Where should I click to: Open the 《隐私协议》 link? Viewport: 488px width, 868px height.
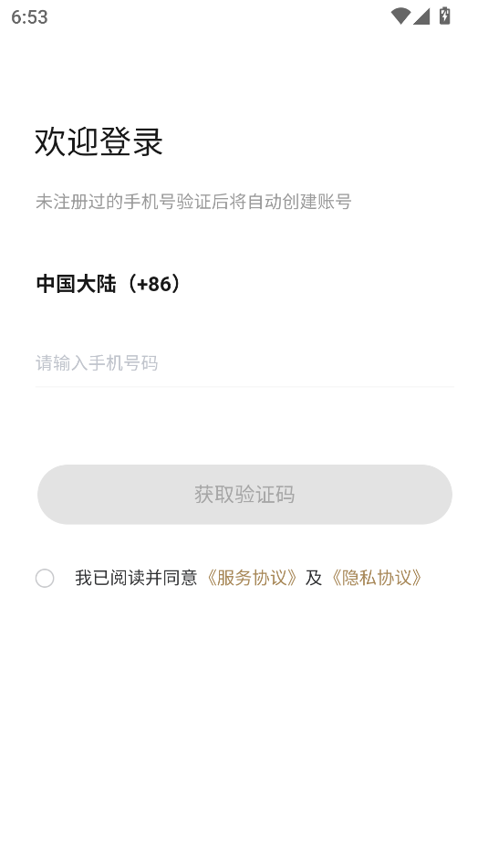376,578
